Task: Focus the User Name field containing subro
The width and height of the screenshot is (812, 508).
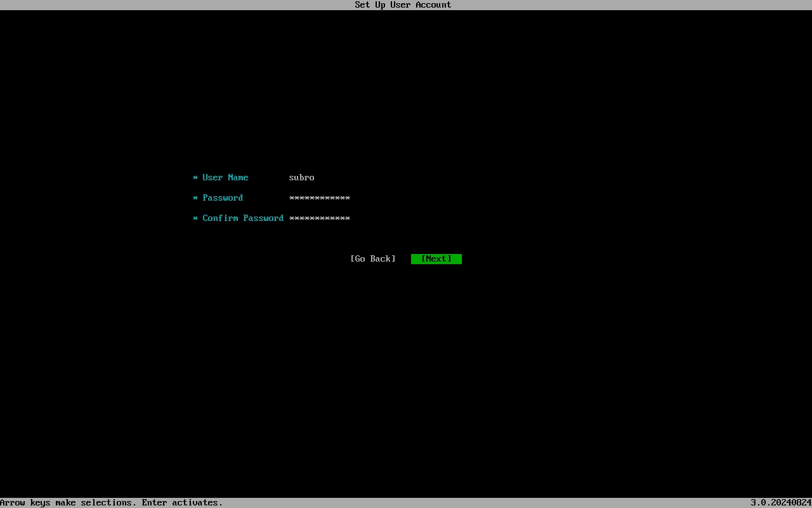Action: click(x=301, y=177)
